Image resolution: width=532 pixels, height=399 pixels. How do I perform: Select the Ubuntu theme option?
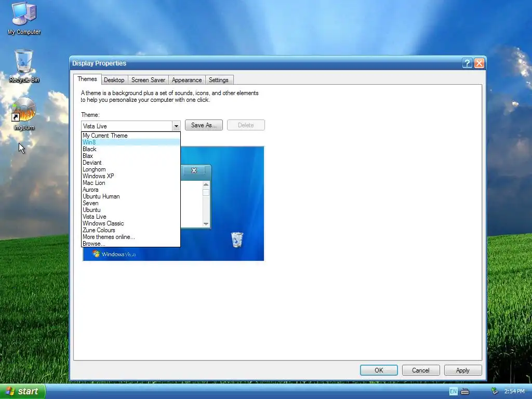point(130,210)
